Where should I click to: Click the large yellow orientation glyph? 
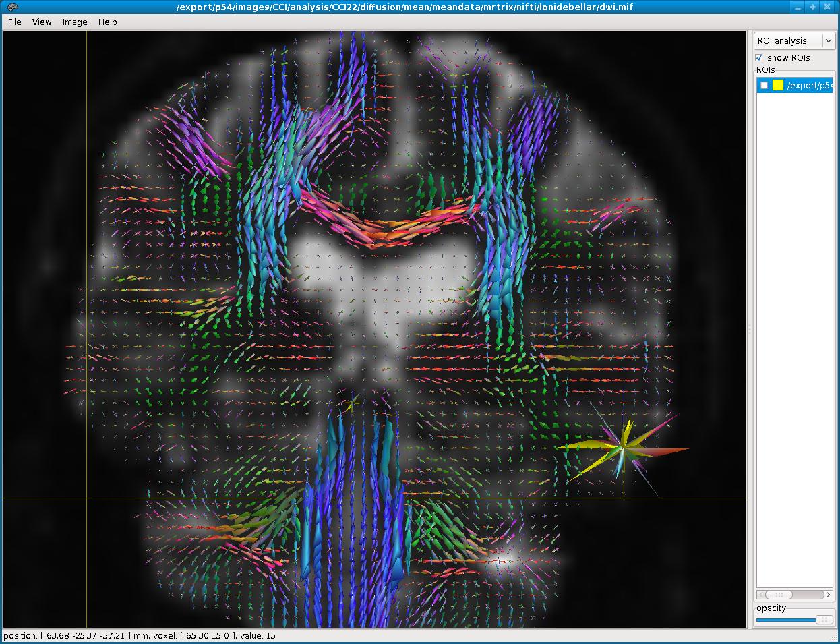(621, 446)
